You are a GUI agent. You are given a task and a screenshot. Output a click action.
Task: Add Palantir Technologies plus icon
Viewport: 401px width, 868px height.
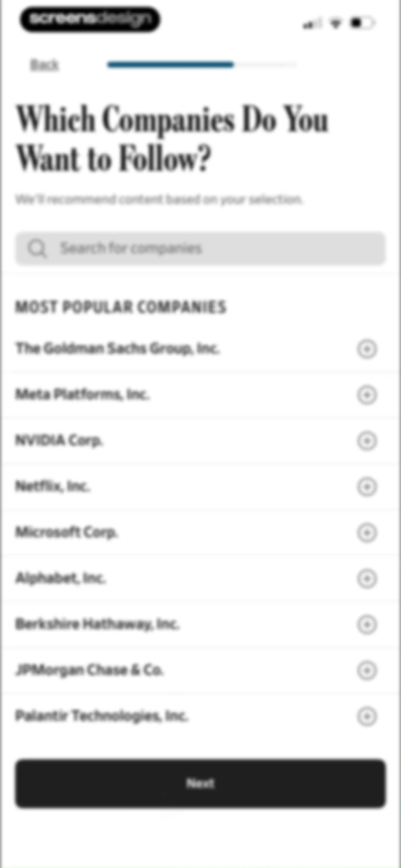pyautogui.click(x=367, y=716)
